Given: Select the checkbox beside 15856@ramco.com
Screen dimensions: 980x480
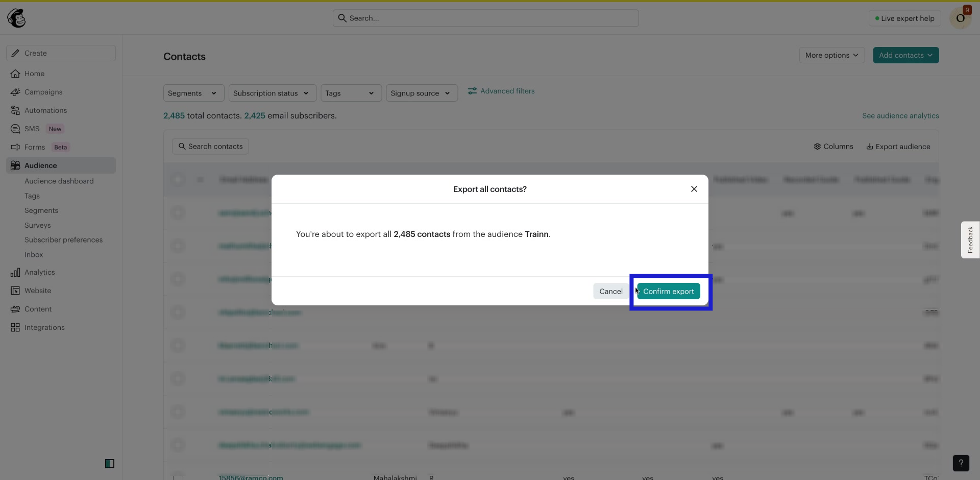Looking at the screenshot, I should [x=178, y=477].
